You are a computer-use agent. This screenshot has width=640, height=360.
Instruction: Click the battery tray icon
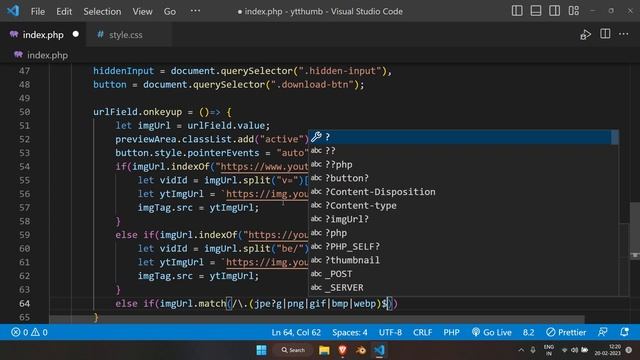[x=584, y=350]
